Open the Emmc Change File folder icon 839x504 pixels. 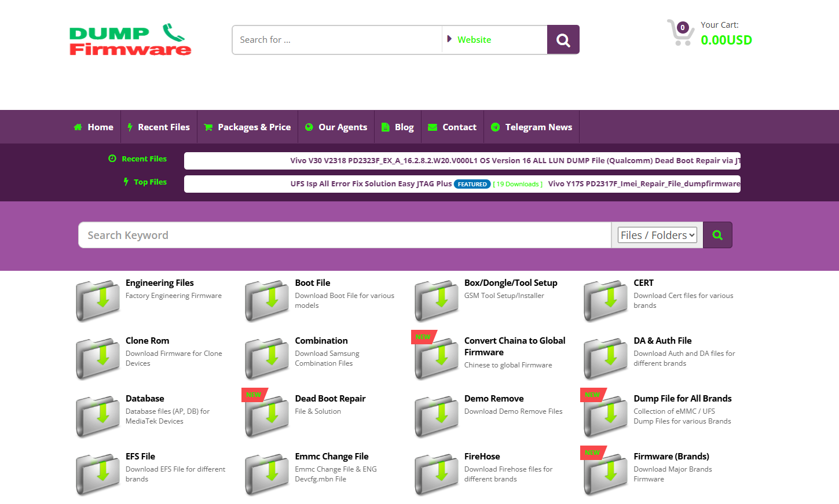[267, 474]
